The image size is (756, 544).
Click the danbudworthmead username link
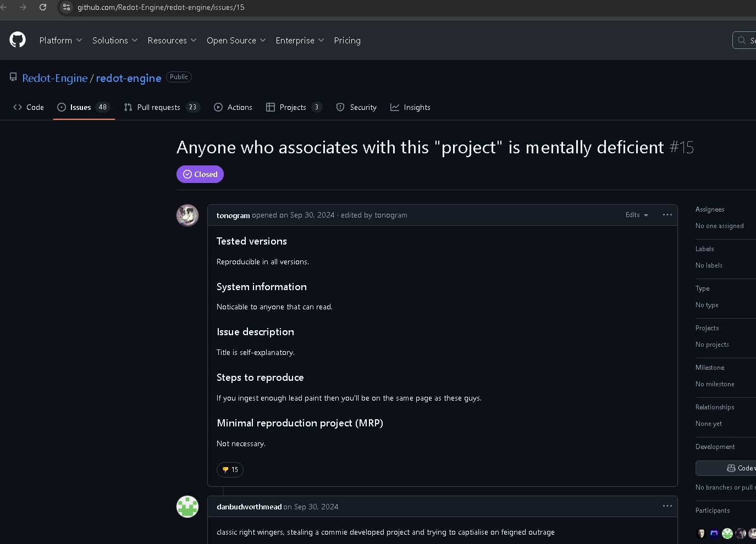[x=249, y=507]
